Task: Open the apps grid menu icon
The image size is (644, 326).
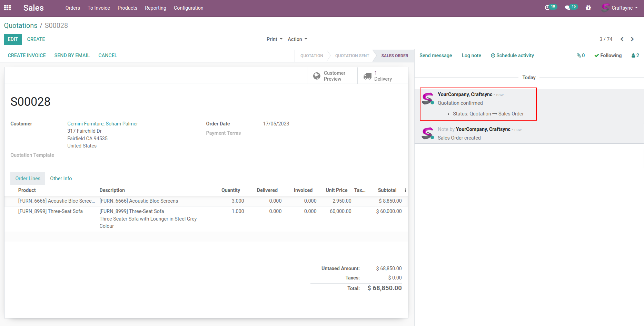Action: tap(7, 8)
